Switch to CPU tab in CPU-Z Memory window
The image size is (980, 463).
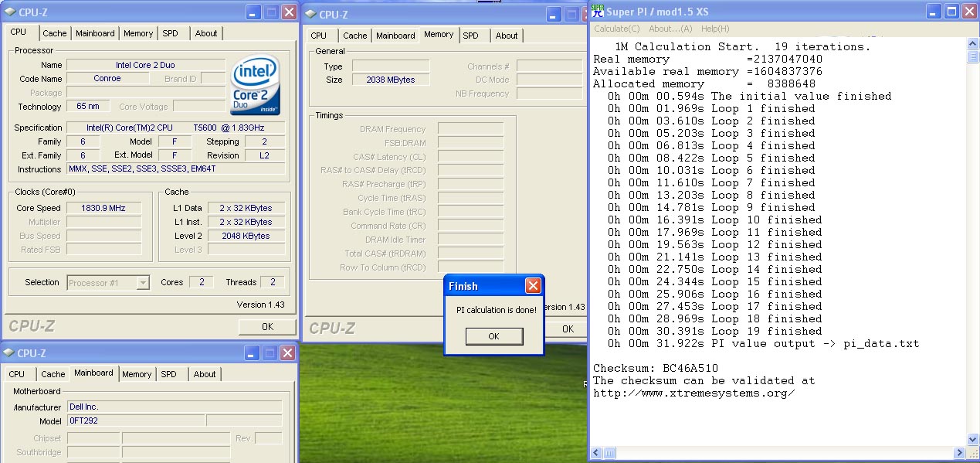point(319,36)
